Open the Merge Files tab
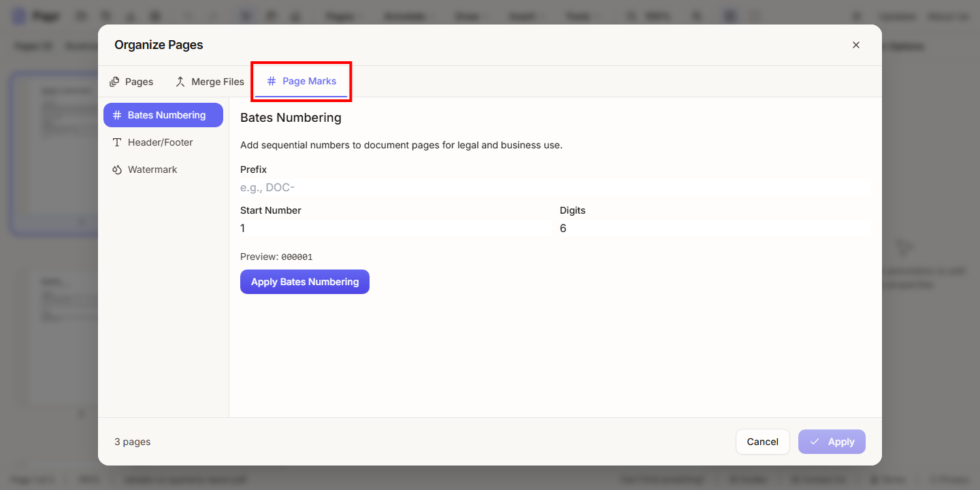The height and width of the screenshot is (490, 980). pyautogui.click(x=210, y=82)
